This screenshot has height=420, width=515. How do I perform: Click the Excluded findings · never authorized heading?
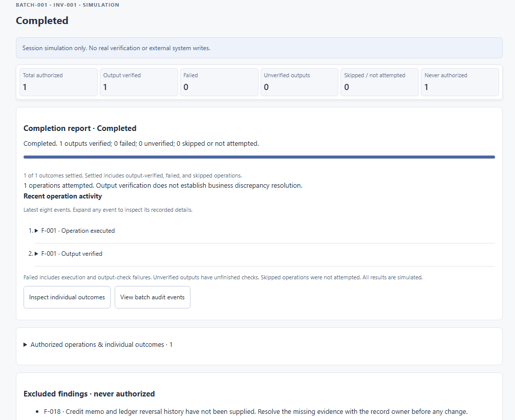(89, 394)
